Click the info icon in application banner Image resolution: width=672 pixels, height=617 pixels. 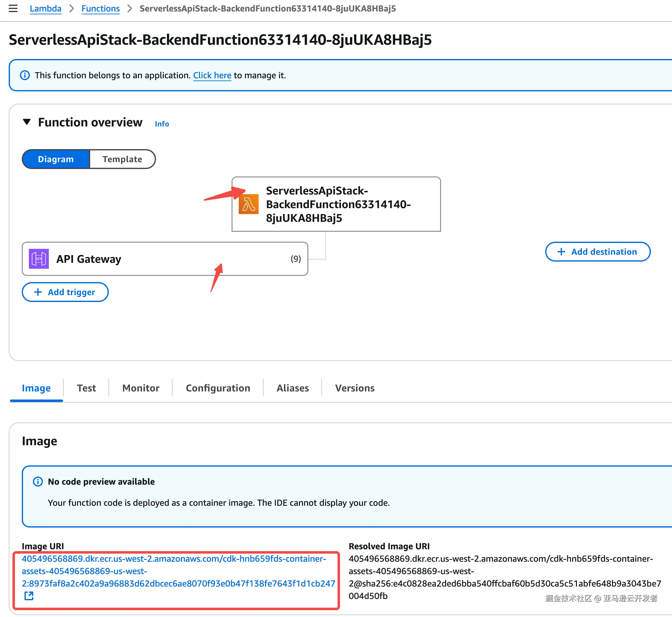[x=25, y=75]
